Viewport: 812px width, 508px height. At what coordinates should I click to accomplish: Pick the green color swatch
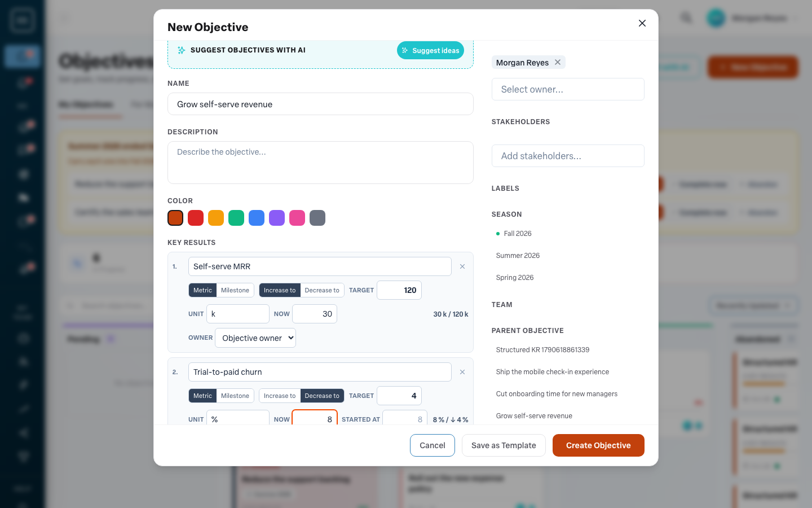[x=236, y=218]
